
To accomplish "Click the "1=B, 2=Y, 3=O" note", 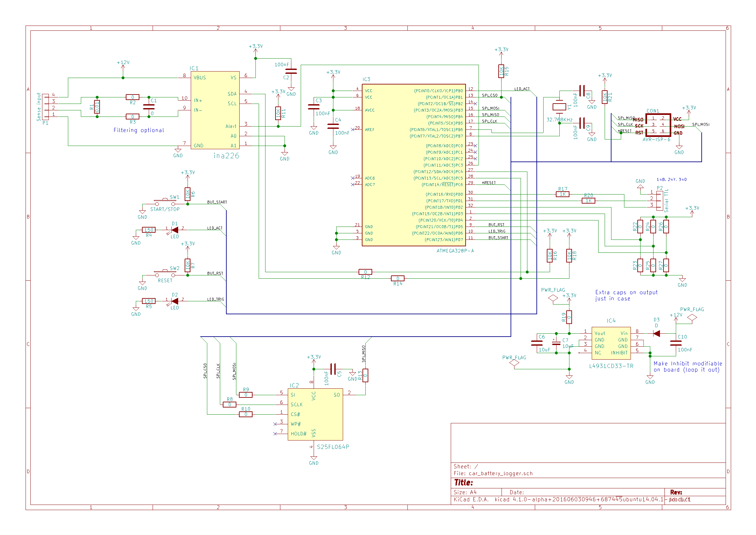I will point(672,180).
